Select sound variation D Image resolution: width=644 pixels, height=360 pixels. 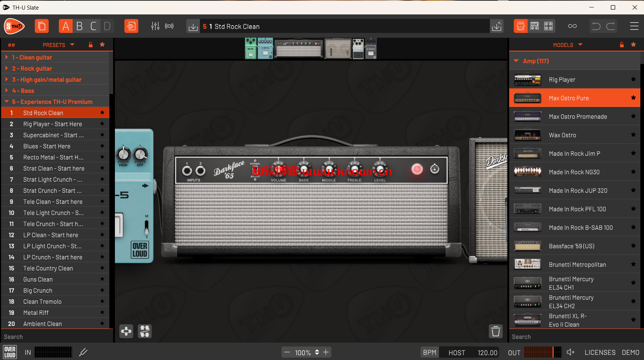coord(107,26)
